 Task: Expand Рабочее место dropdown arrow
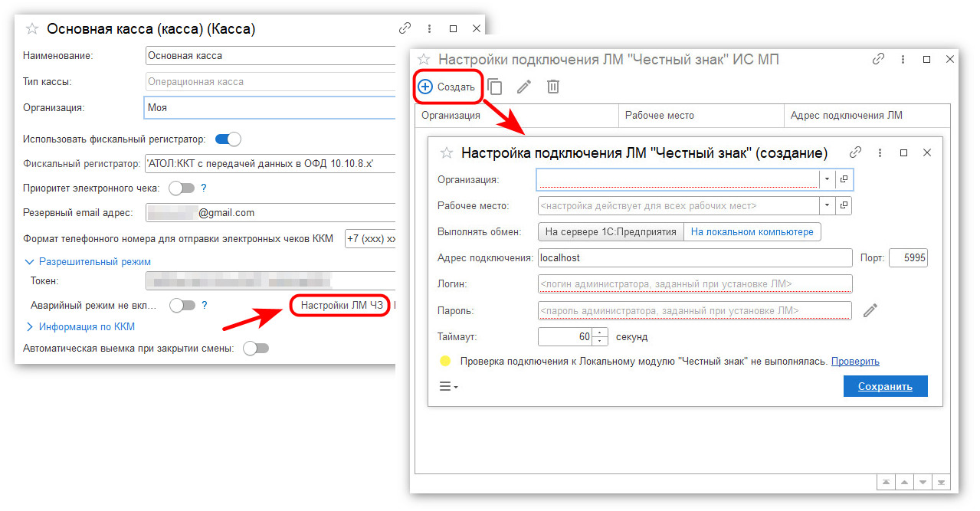827,205
